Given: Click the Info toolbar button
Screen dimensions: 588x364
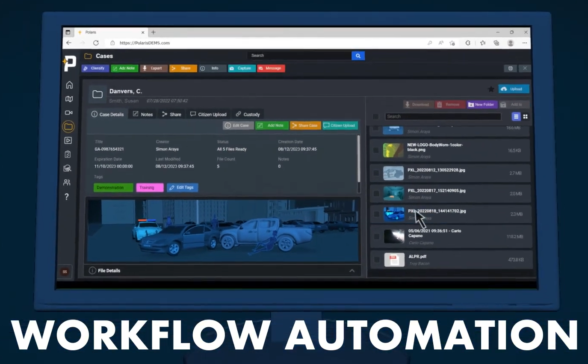Looking at the screenshot, I should pos(212,68).
